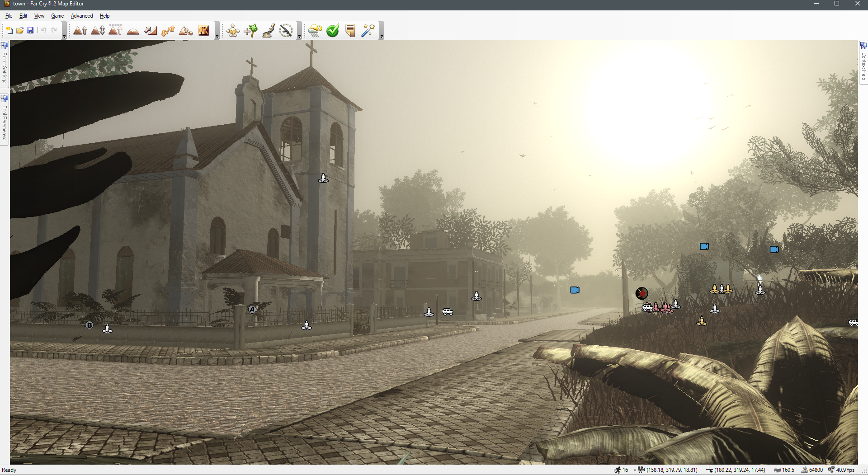The image size is (868, 475).
Task: Open the Help menu
Action: click(104, 16)
